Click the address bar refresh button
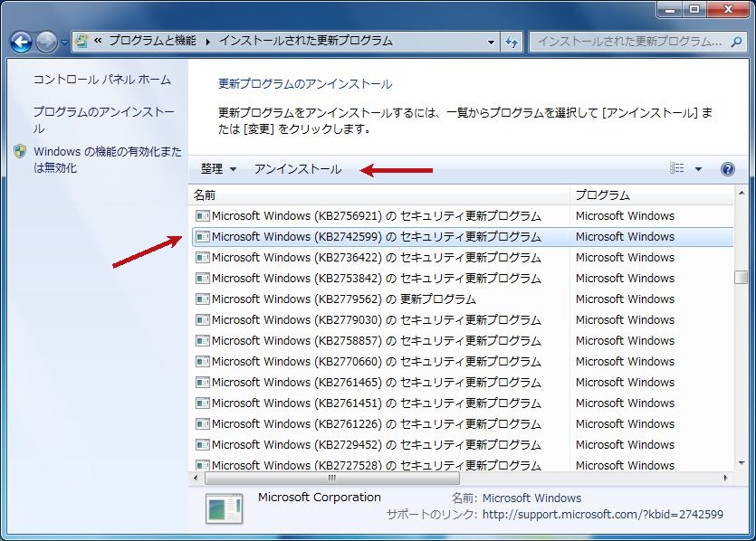Screen dimensions: 756x541 click(512, 42)
